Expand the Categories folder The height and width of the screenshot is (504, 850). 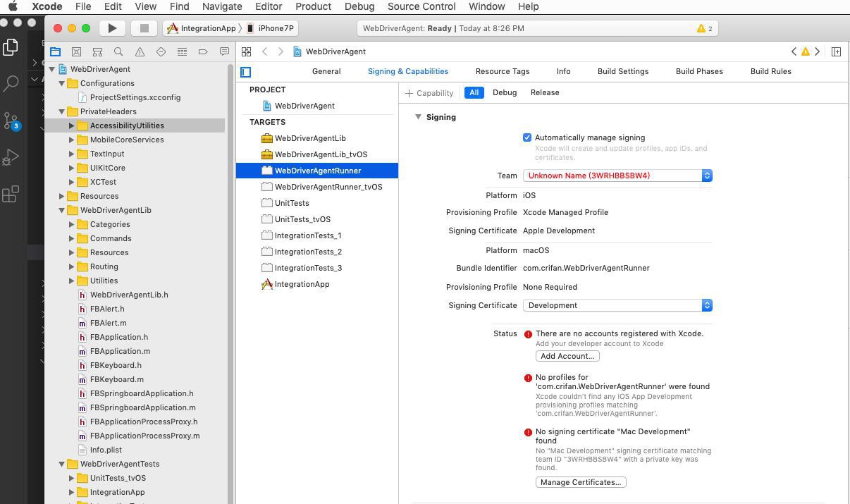(72, 224)
